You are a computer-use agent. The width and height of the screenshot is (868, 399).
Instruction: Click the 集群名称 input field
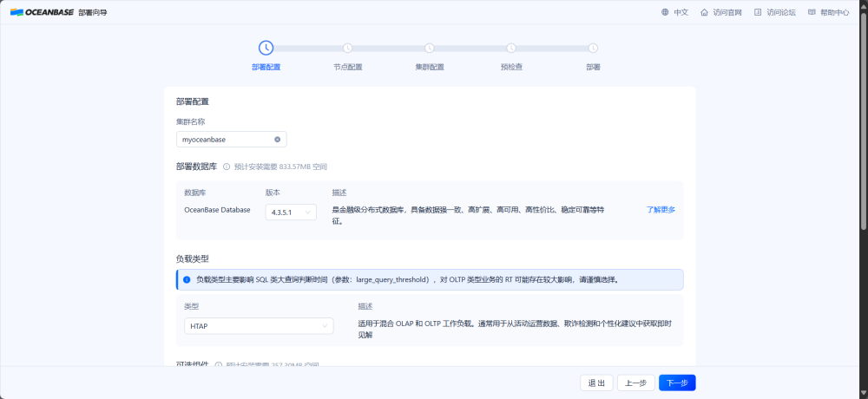point(232,140)
